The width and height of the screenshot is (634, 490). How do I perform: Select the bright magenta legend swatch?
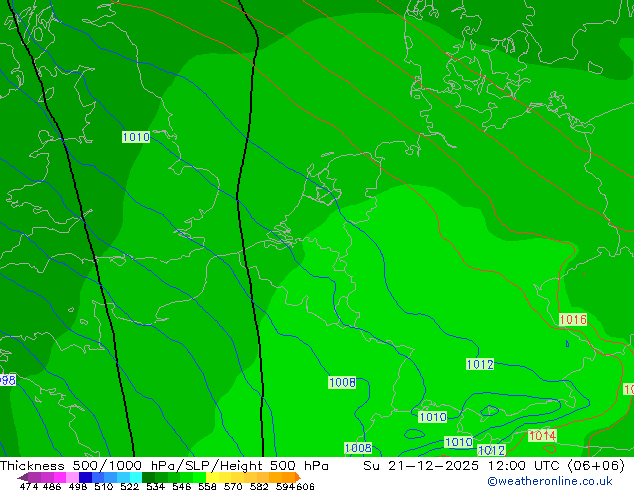(59, 477)
